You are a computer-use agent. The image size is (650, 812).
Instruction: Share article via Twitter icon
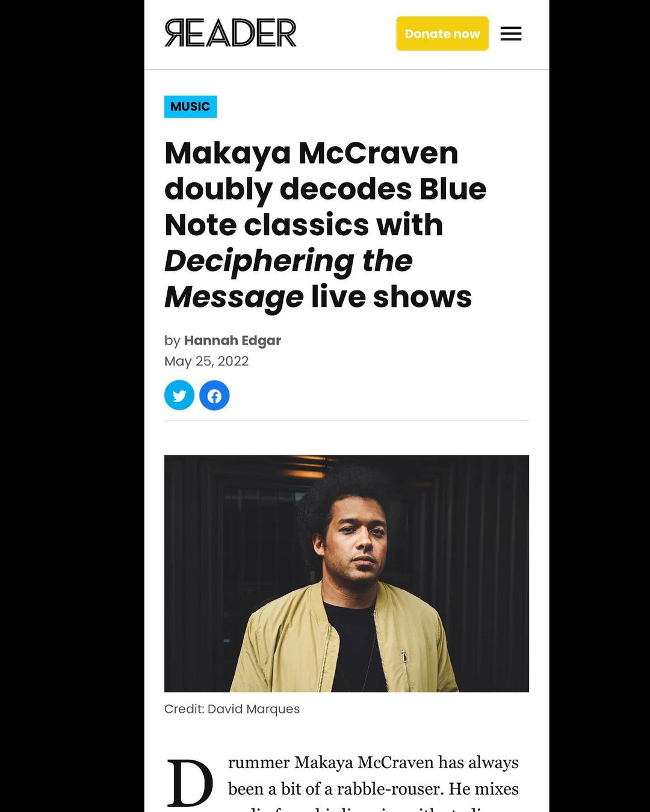pos(179,395)
